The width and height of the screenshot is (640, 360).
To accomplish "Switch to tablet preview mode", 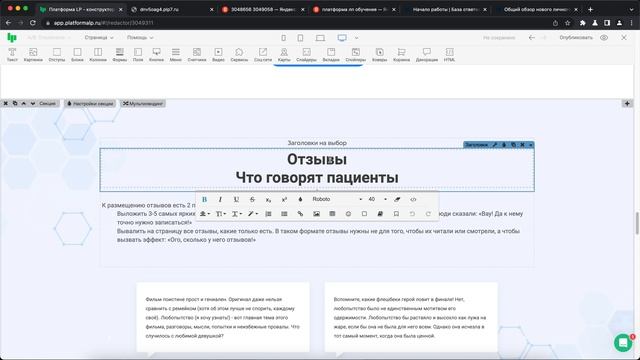I will tap(300, 38).
